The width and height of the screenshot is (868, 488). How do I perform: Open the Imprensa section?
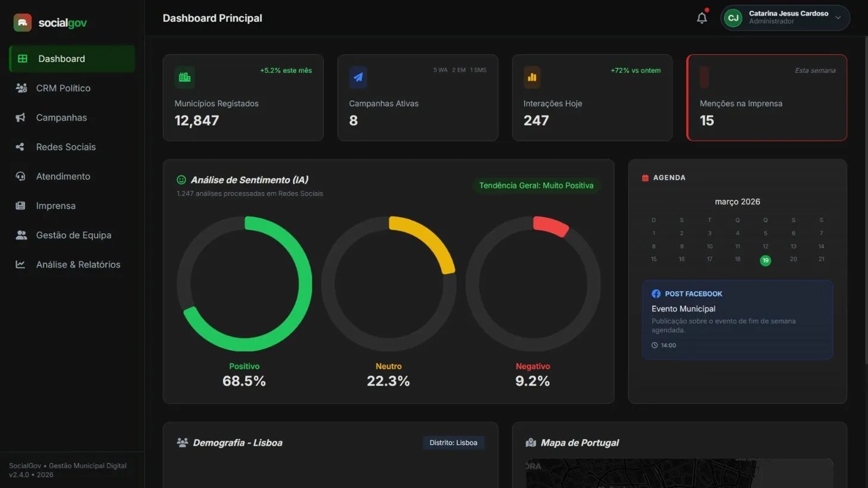(57, 206)
